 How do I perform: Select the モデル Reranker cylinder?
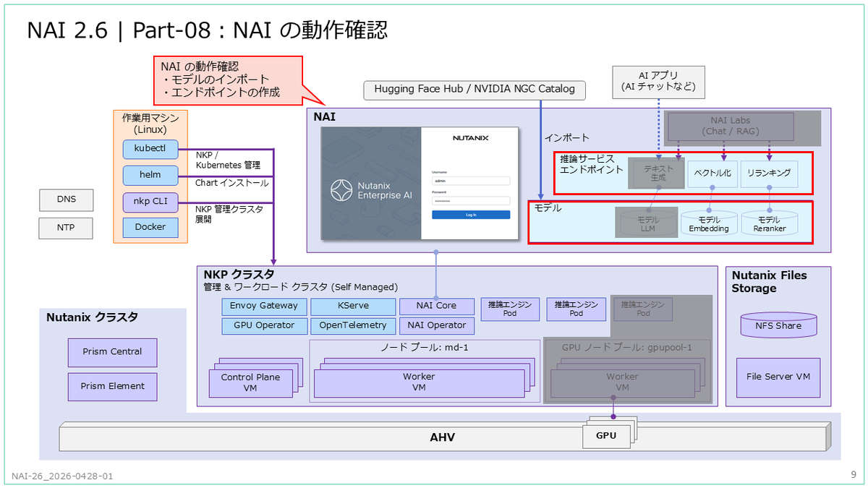click(x=768, y=223)
